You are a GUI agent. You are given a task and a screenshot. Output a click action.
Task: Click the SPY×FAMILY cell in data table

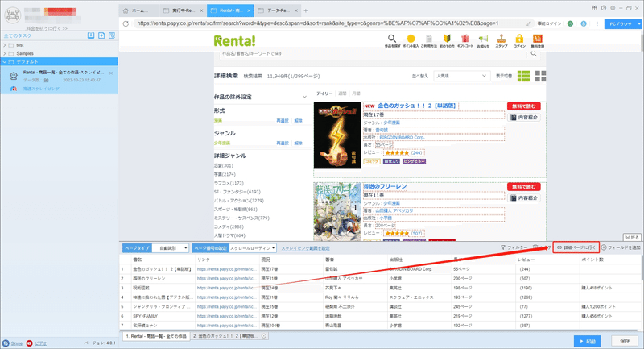[x=163, y=316]
